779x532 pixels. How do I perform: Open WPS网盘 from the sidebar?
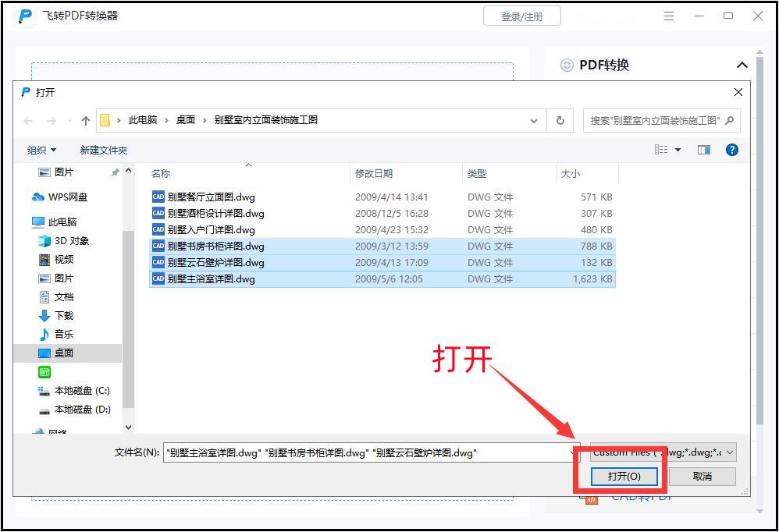coord(66,197)
